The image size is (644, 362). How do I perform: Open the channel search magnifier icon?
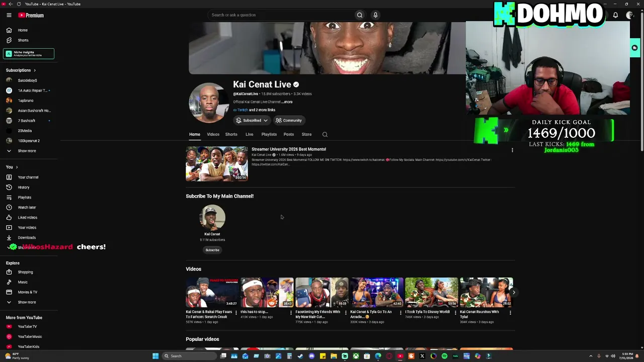325,134
